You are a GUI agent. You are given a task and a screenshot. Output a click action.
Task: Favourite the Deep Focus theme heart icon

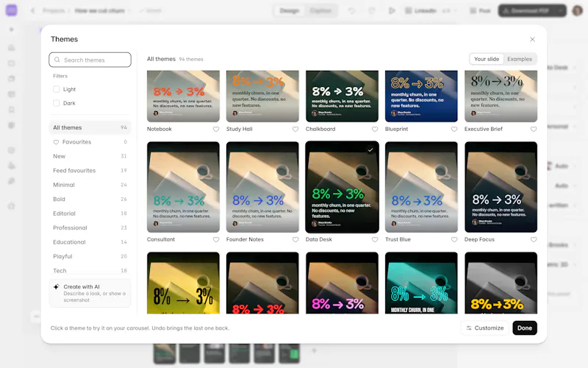pos(534,240)
